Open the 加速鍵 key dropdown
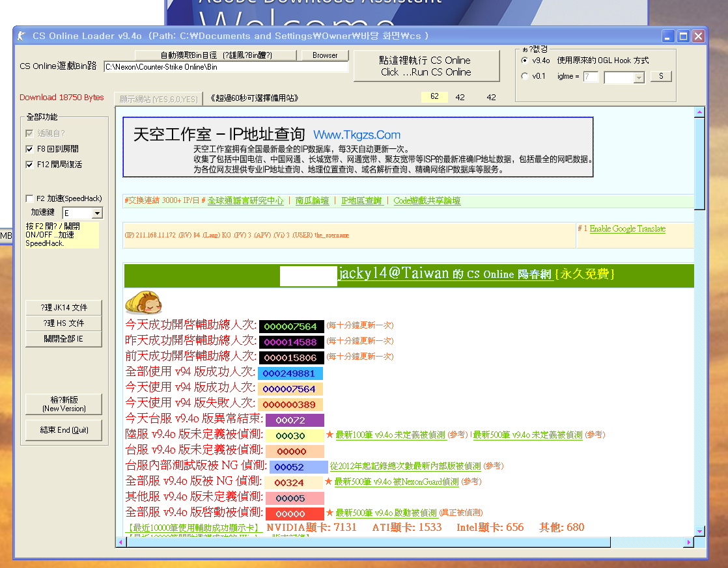 [97, 213]
